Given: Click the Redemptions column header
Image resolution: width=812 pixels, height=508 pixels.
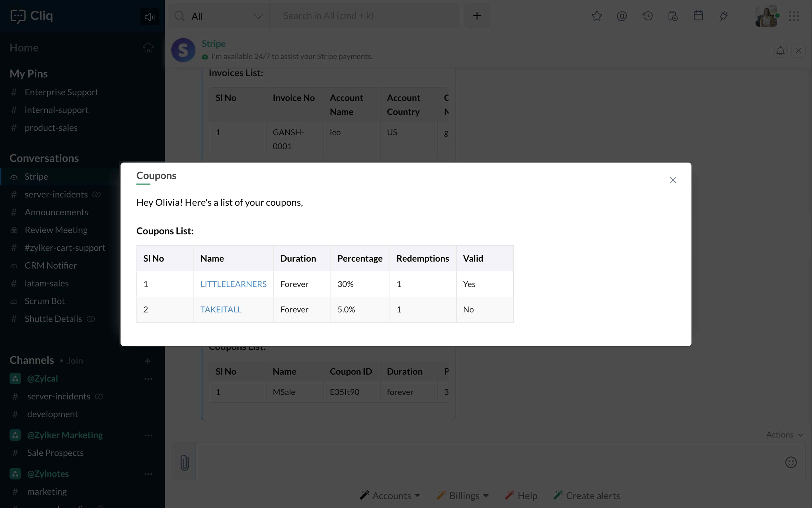Looking at the screenshot, I should point(423,258).
